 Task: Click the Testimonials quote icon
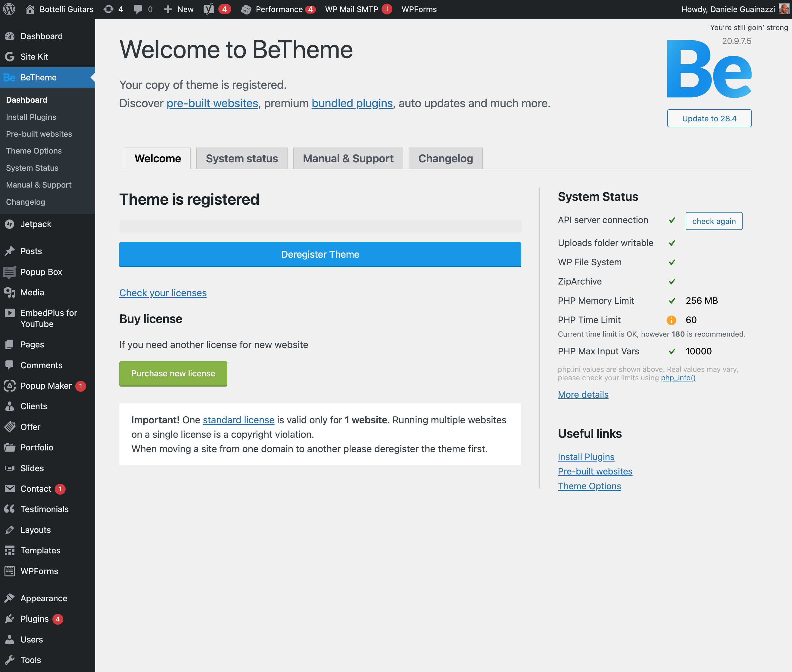[x=10, y=509]
